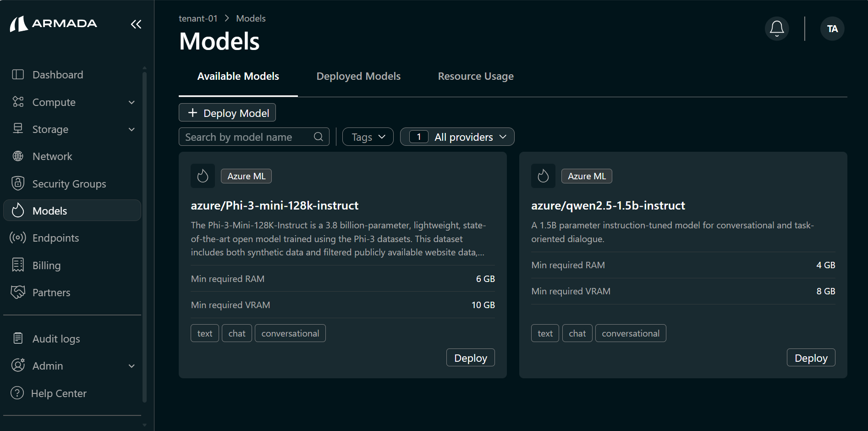Deploy the Phi-3-mini-128k-instruct model
Image resolution: width=868 pixels, height=431 pixels.
pyautogui.click(x=471, y=358)
